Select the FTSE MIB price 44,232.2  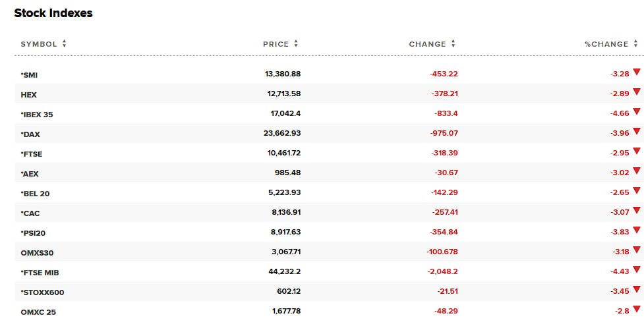(x=285, y=271)
